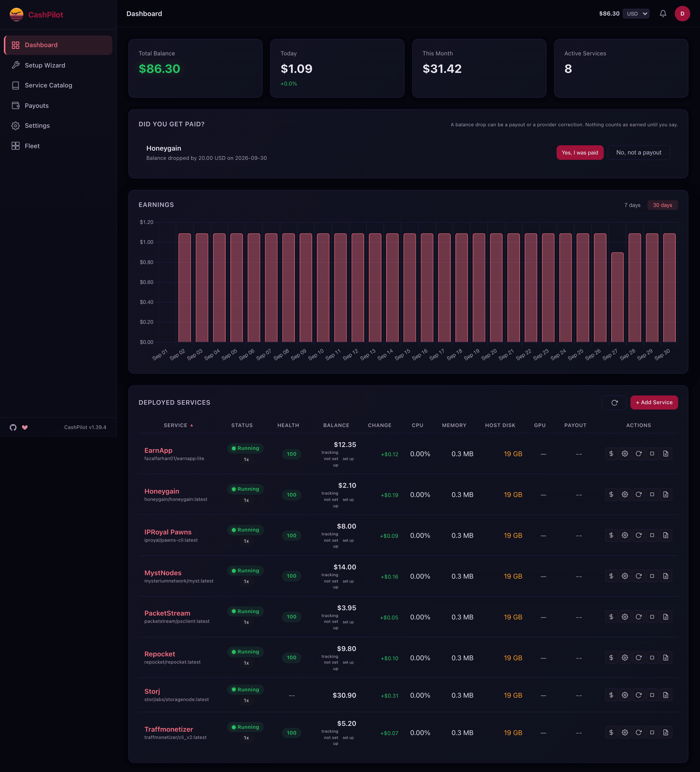Screen dimensions: 700x772
Task: Select the 30 days earnings range
Action: coord(663,205)
